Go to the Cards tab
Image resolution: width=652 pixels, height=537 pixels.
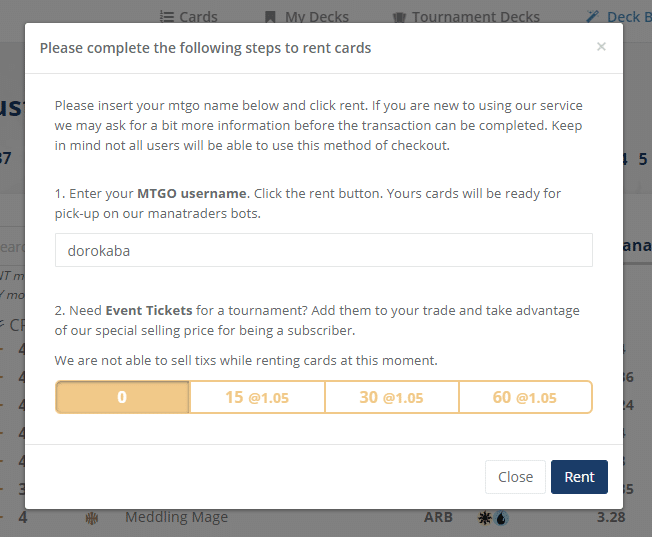pos(198,17)
